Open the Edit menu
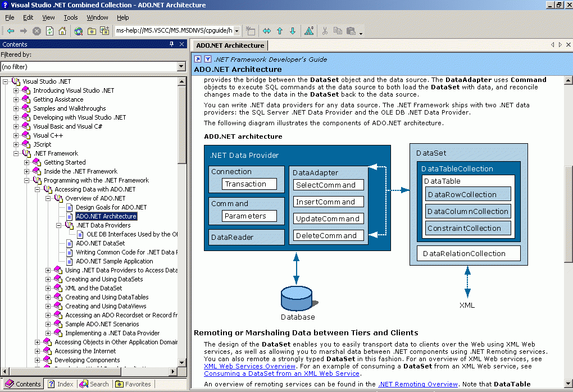This screenshot has width=573, height=392. click(28, 17)
